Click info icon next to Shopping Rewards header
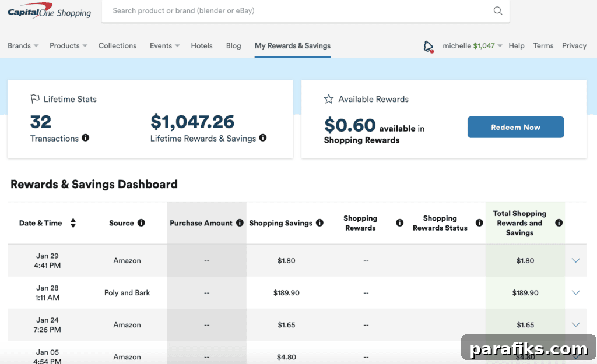Viewport: 597px width, 364px height. click(x=399, y=223)
